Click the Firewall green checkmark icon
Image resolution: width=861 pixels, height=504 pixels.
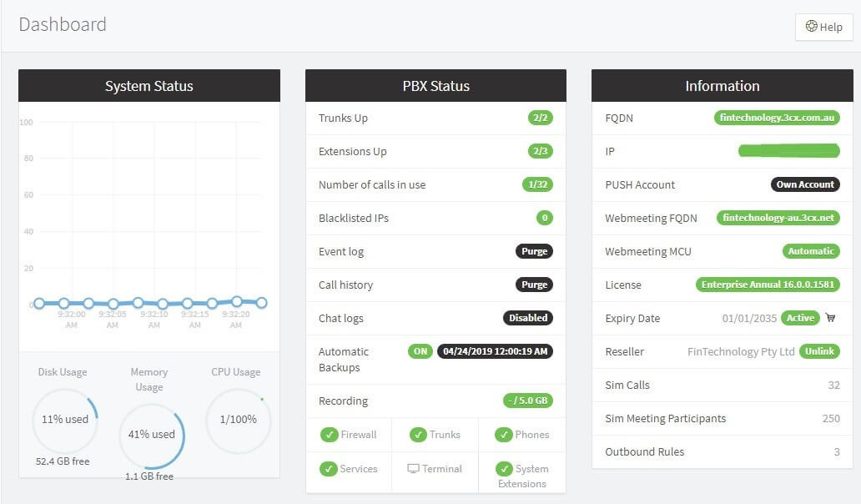329,435
